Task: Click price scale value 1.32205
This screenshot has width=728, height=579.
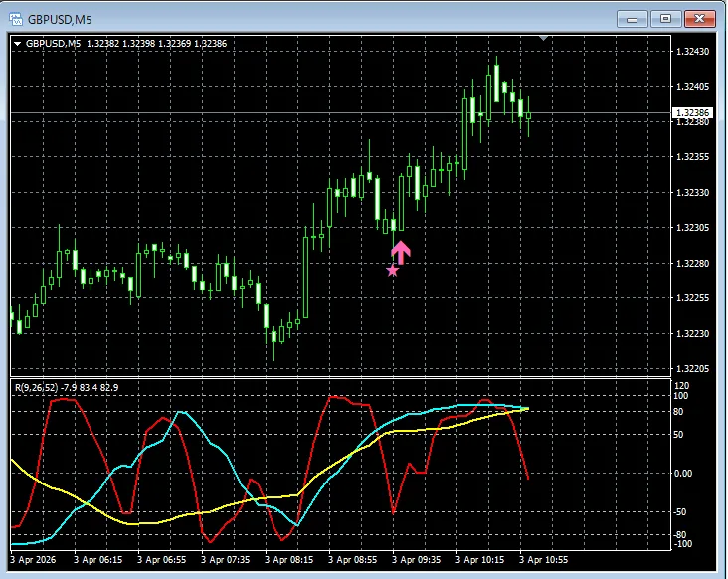Action: tap(693, 369)
